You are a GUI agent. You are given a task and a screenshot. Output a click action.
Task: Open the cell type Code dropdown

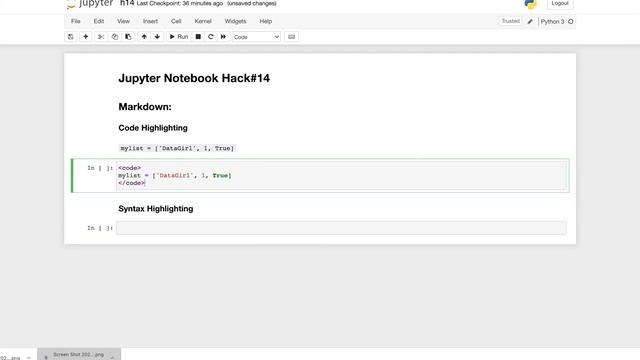[x=256, y=37]
